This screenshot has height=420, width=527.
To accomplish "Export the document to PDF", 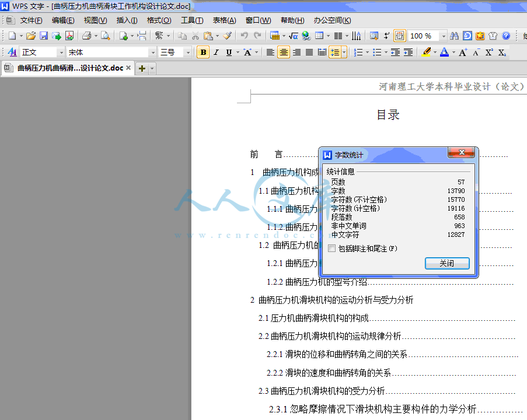I will 69,36.
